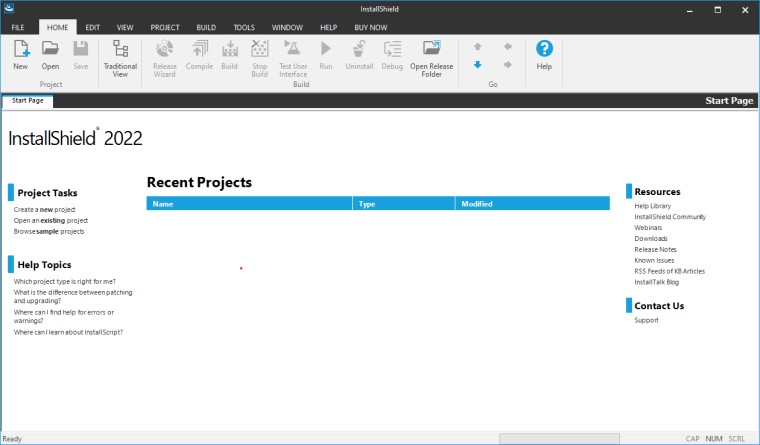The width and height of the screenshot is (760, 445).
Task: Click the Support link under Contact Us
Action: click(646, 320)
